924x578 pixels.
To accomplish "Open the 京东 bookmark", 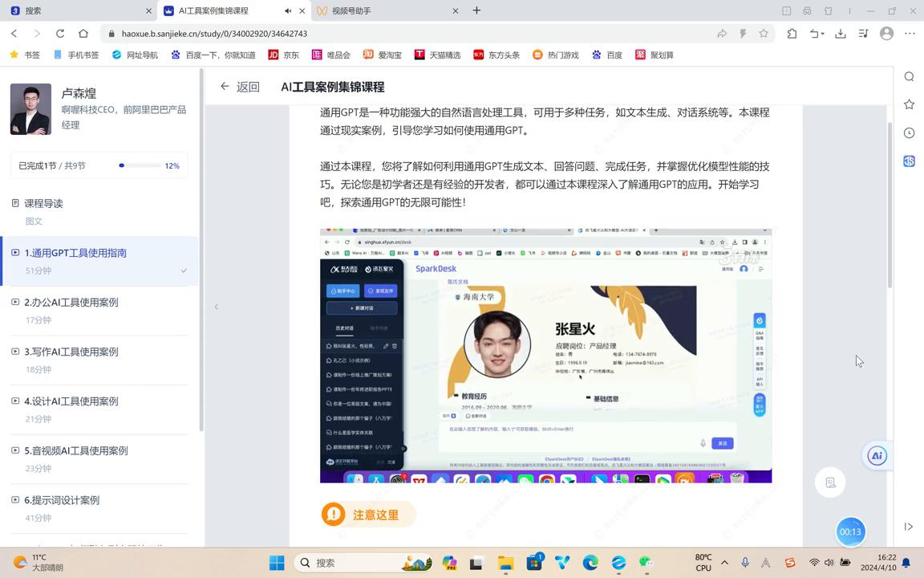I will pos(283,55).
